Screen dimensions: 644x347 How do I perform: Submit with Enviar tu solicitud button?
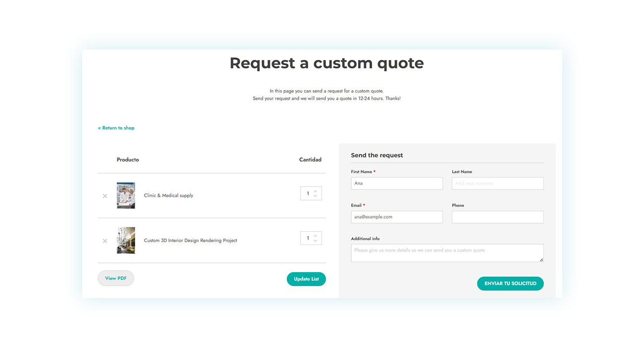pos(510,284)
